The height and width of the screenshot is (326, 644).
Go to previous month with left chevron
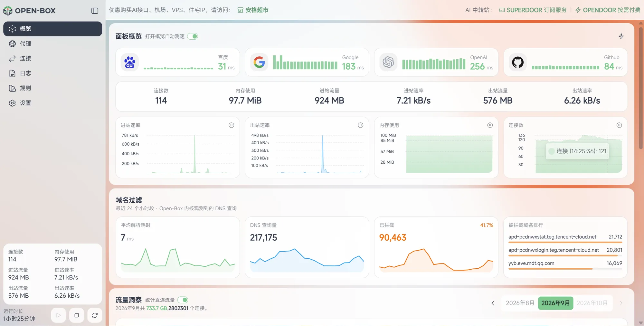click(x=493, y=303)
